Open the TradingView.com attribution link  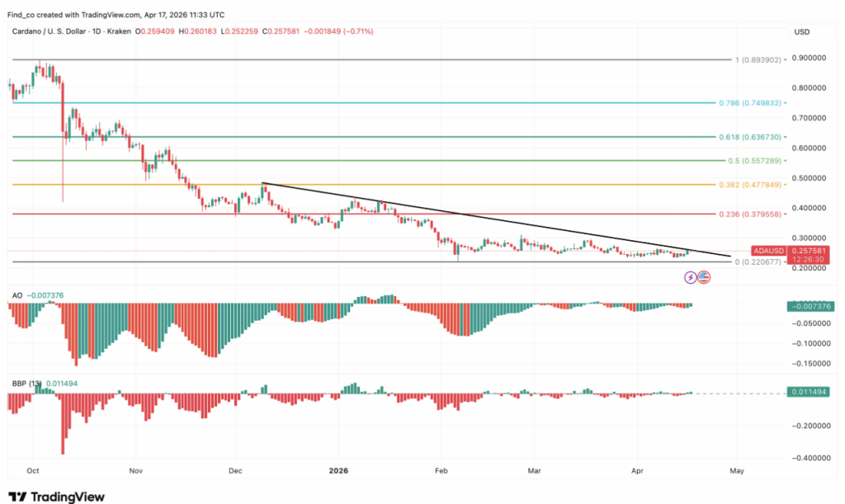pyautogui.click(x=110, y=14)
